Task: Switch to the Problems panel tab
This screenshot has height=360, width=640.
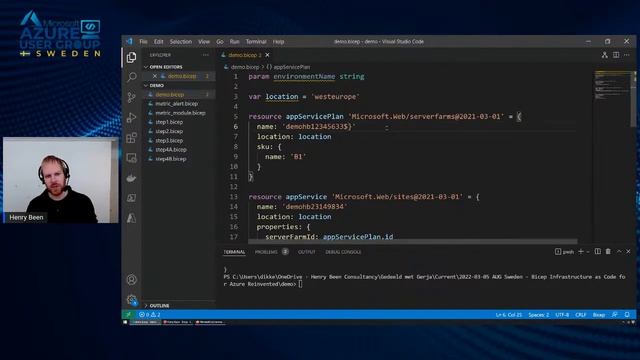Action: (266, 252)
